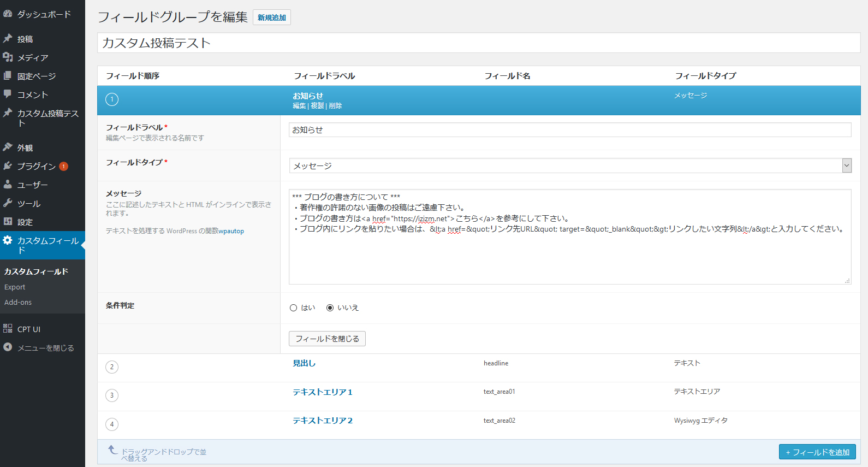Click + フィールドを追加 button
Image resolution: width=868 pixels, height=467 pixels.
click(817, 452)
